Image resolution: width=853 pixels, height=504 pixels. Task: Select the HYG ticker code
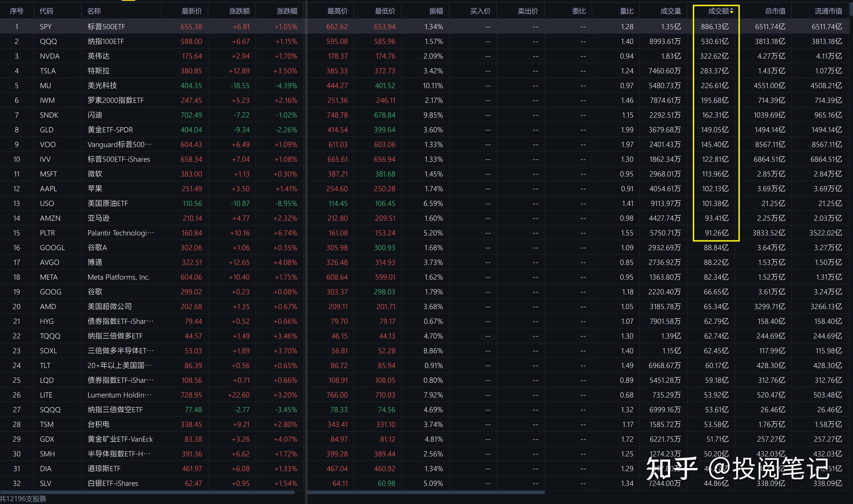point(46,321)
